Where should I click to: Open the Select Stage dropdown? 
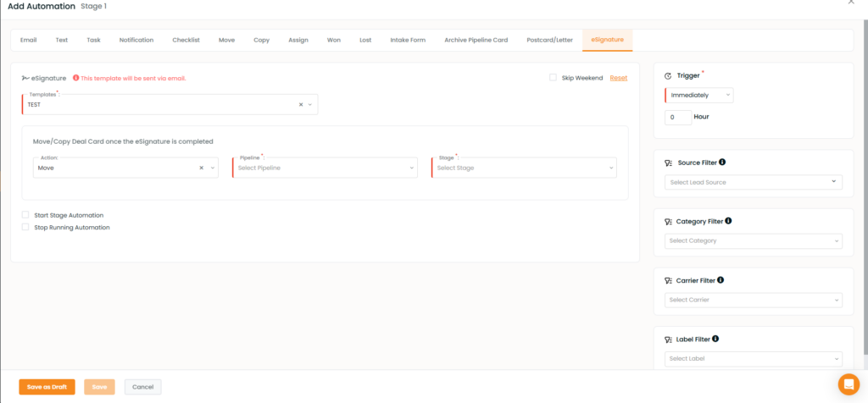(x=524, y=168)
